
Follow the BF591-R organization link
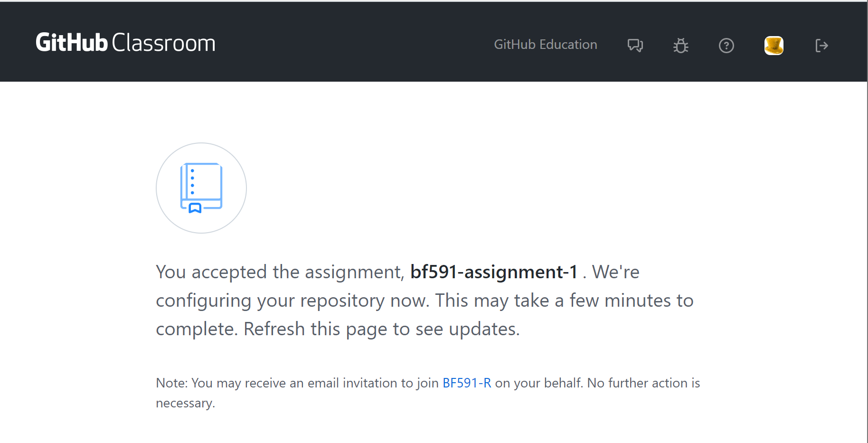click(467, 383)
